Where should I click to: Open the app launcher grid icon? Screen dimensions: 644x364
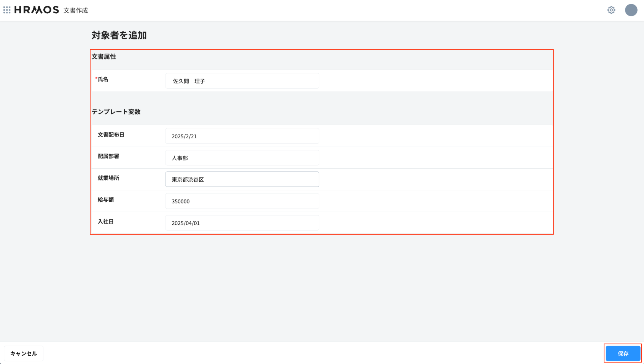coord(7,10)
